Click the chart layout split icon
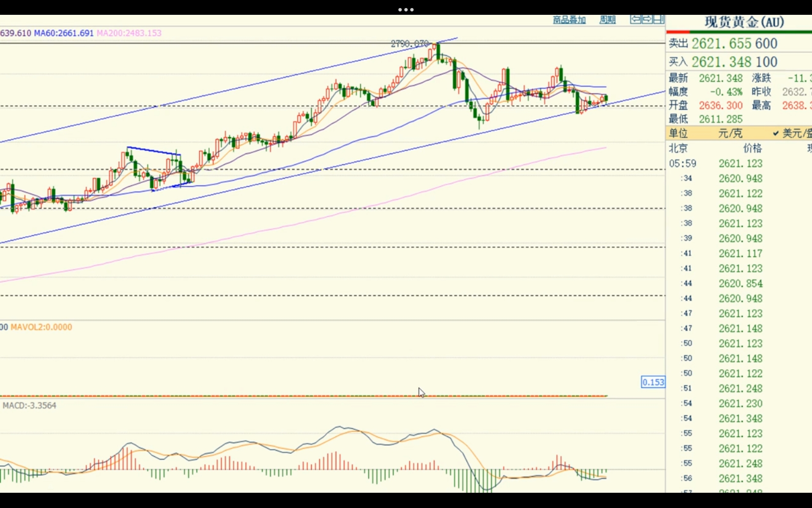Viewport: 812px width, 508px height. 659,19
